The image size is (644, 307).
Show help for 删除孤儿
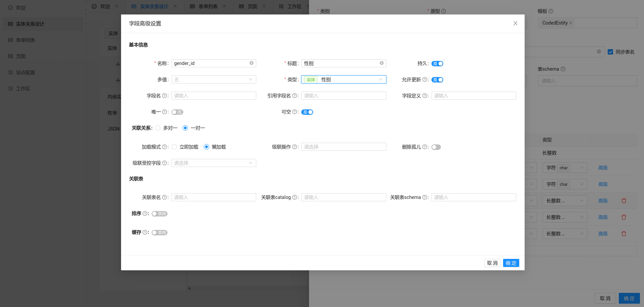click(x=425, y=147)
